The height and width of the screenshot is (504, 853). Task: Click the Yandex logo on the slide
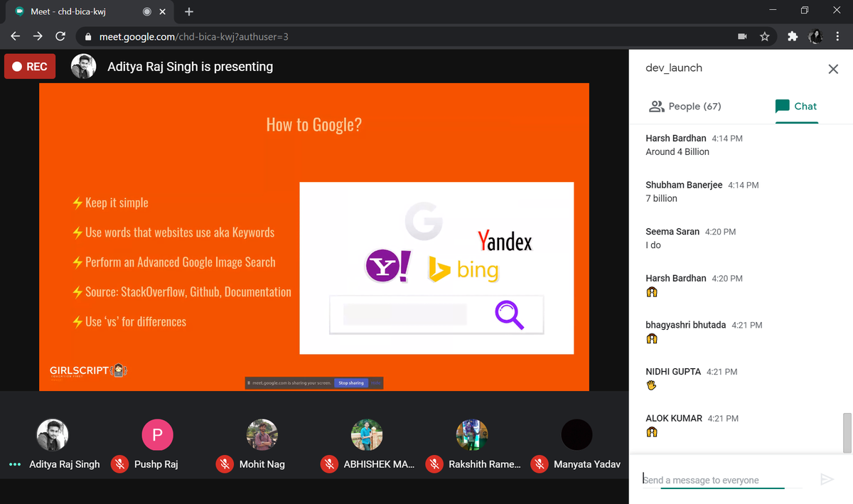(505, 241)
